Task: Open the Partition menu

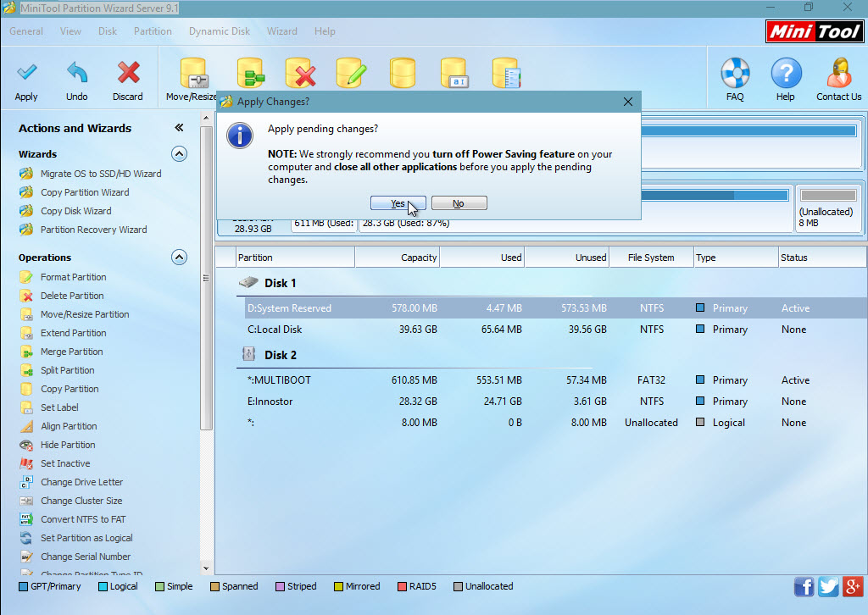Action: coord(153,31)
